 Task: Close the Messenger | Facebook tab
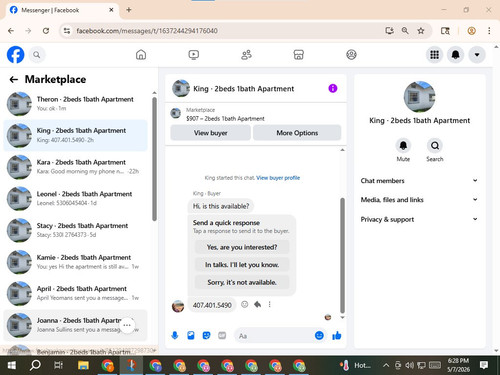point(111,10)
